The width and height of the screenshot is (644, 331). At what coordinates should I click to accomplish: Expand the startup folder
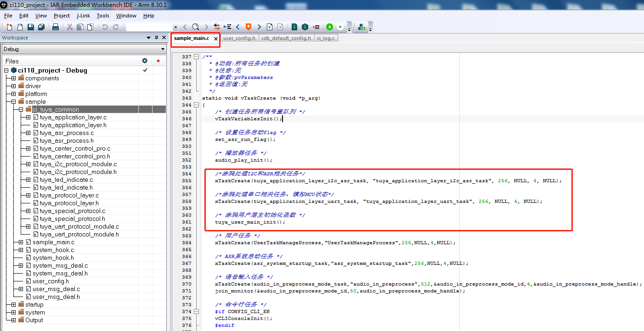13,304
